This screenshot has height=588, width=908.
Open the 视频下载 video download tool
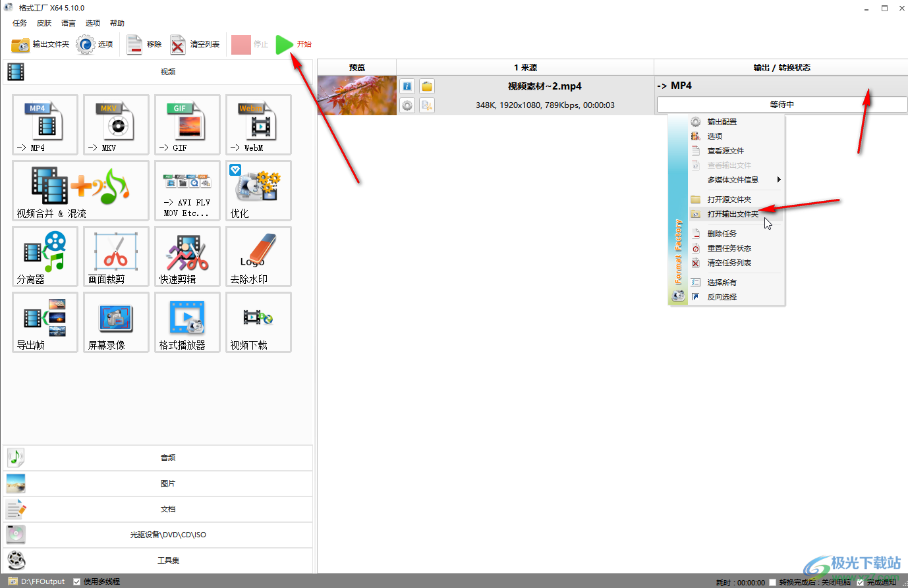258,322
